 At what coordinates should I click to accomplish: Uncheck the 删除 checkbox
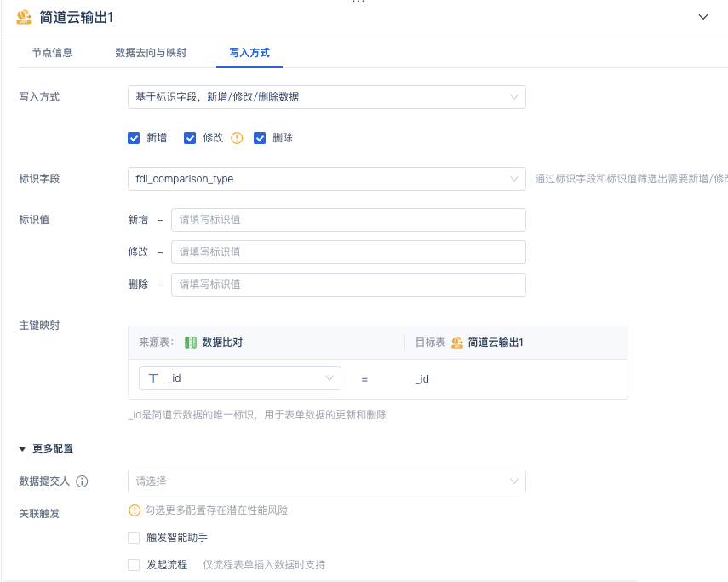click(x=260, y=138)
